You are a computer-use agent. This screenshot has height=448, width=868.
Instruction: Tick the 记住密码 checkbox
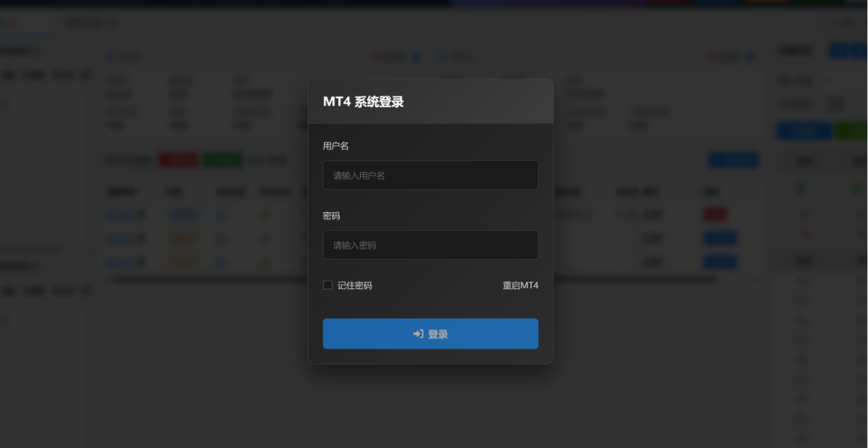click(x=328, y=285)
